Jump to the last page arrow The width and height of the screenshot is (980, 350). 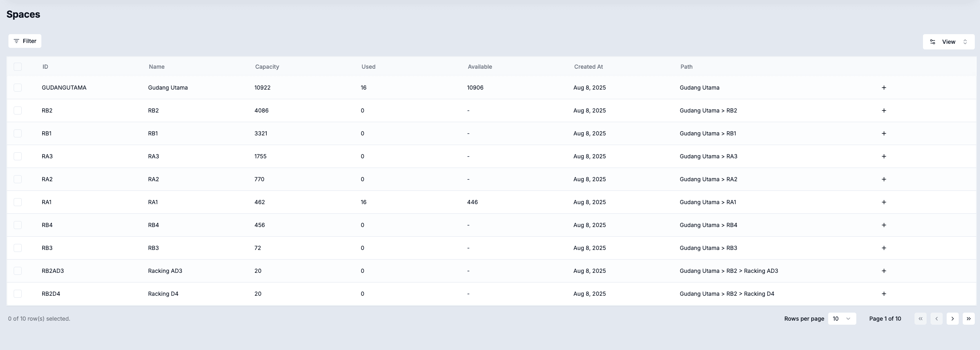point(968,319)
